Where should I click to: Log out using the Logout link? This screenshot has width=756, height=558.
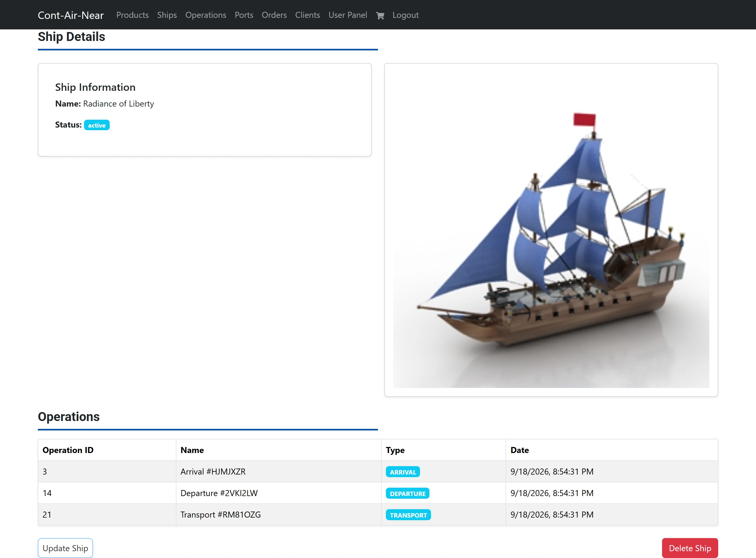click(x=405, y=15)
